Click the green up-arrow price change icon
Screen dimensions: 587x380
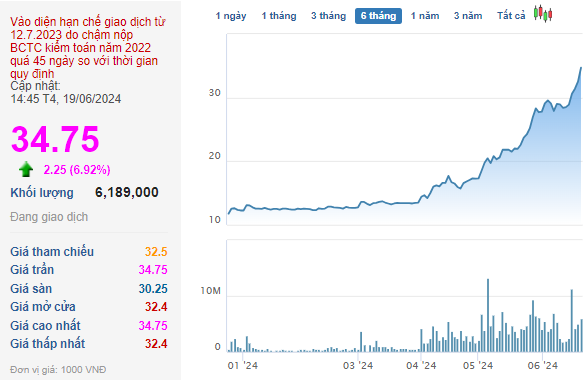click(26, 169)
